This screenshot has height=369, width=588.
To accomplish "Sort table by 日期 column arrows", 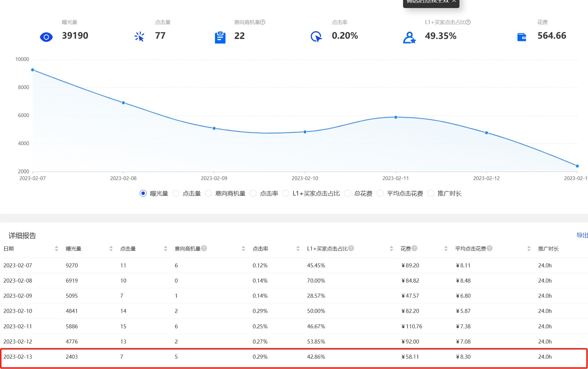I will click(x=56, y=249).
